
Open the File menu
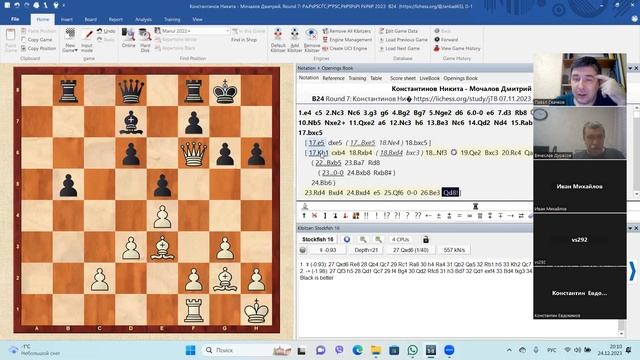[x=15, y=19]
